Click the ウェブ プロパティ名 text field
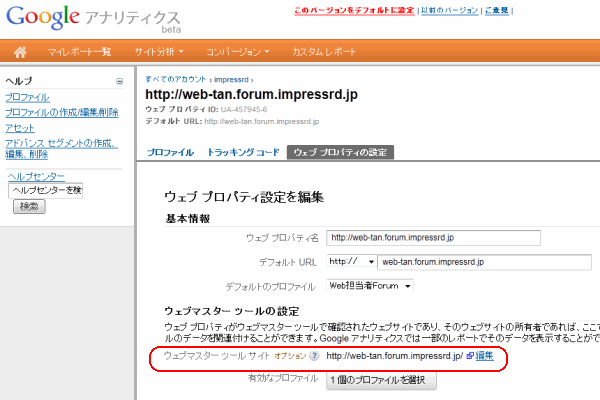The width and height of the screenshot is (600, 400). (x=433, y=238)
